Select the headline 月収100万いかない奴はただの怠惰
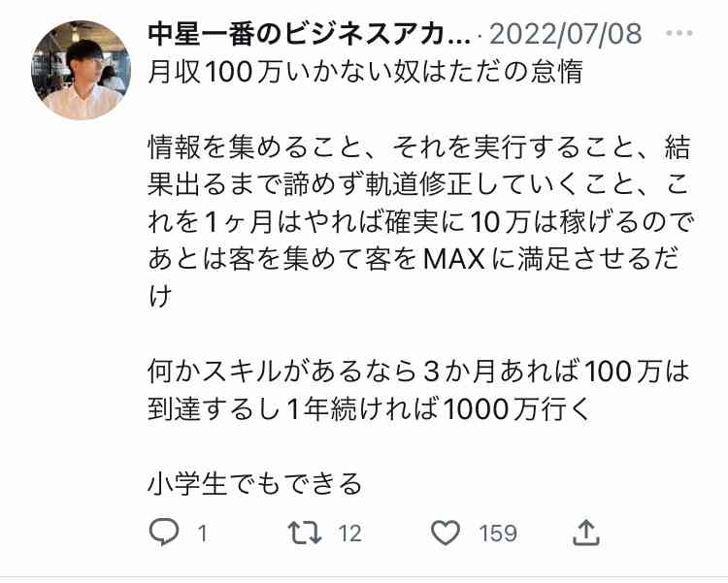 pos(365,72)
